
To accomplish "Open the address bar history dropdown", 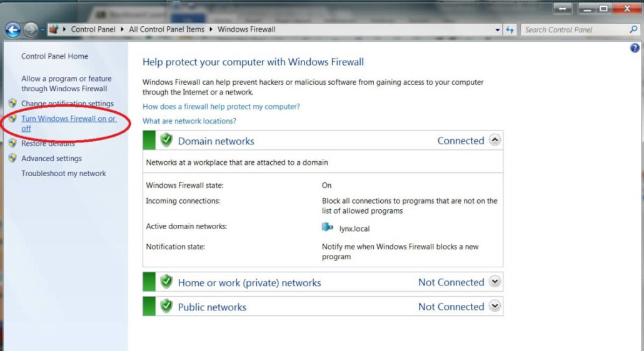I will coord(498,29).
